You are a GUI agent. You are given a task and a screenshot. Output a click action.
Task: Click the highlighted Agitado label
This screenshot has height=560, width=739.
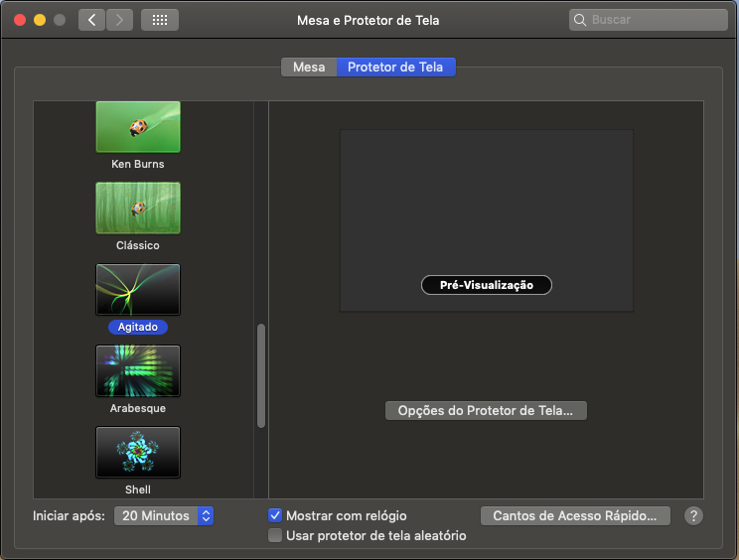coord(138,327)
